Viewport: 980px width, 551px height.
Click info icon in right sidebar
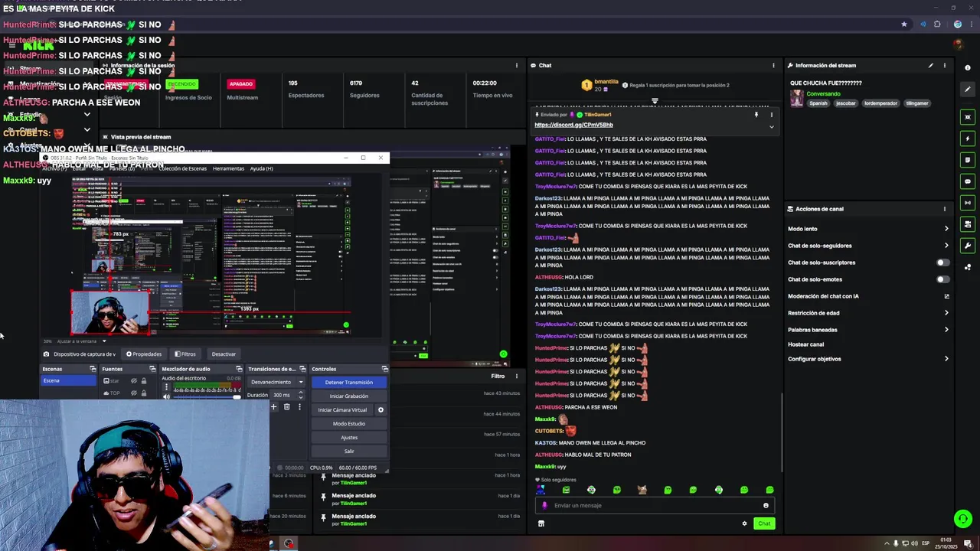click(x=968, y=68)
